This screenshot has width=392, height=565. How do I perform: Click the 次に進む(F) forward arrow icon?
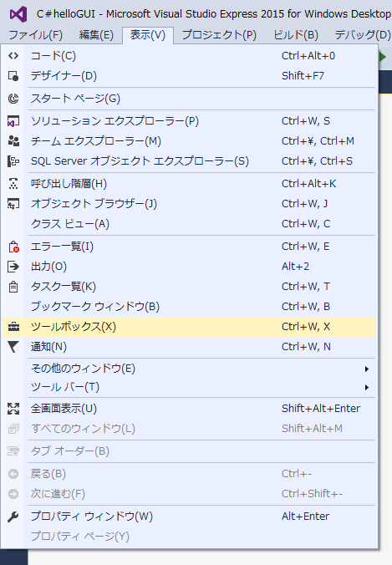click(x=13, y=494)
